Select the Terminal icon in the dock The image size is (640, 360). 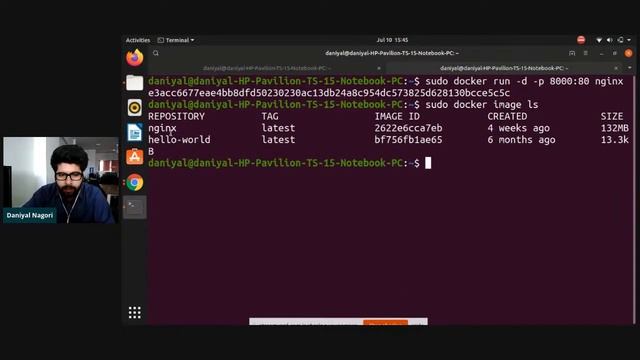pos(135,207)
